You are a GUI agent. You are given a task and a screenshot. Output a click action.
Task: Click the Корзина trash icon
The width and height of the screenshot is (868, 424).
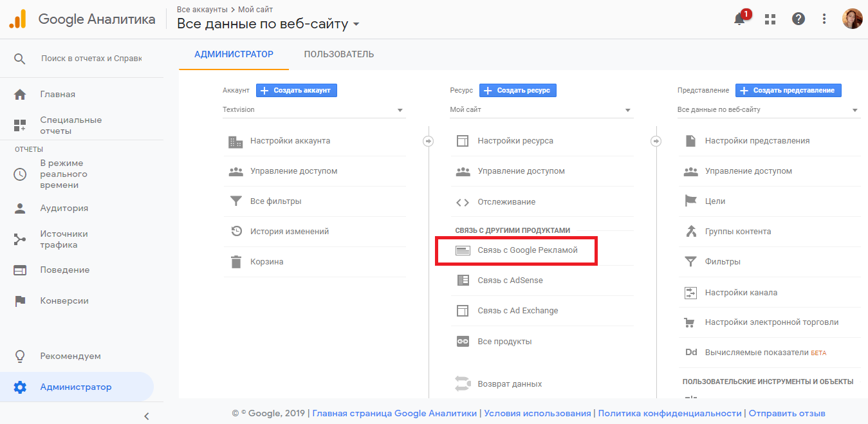coord(236,262)
